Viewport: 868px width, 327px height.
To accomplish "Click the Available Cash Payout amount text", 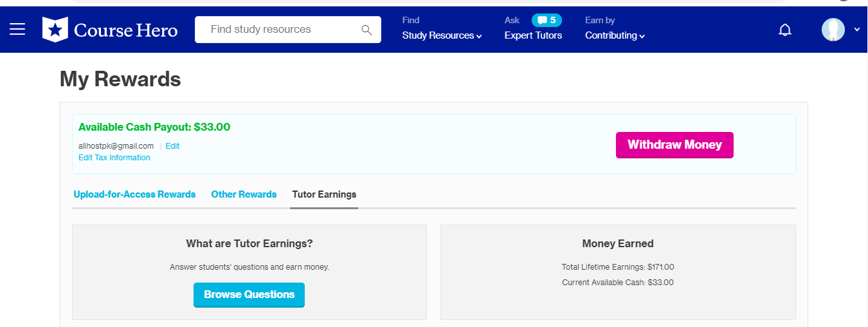I will tap(154, 127).
